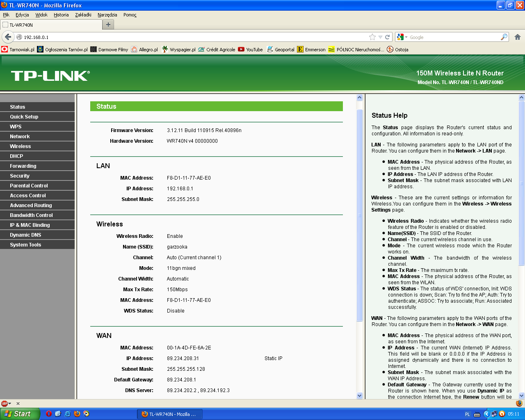Open the Zakładki menu
Screen dimensions: 525x420
83,15
